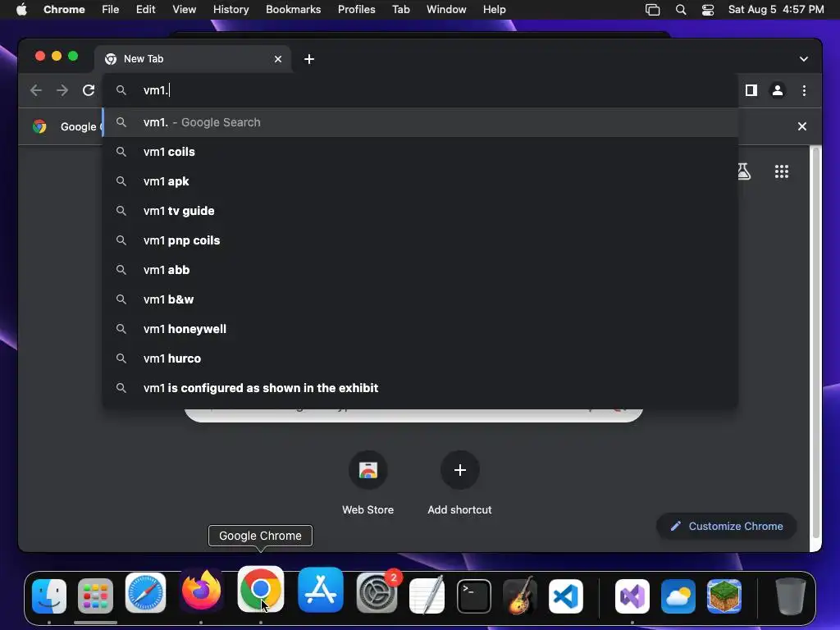
Task: Pick the 'vm1 tv guide' suggestion
Action: click(x=421, y=211)
